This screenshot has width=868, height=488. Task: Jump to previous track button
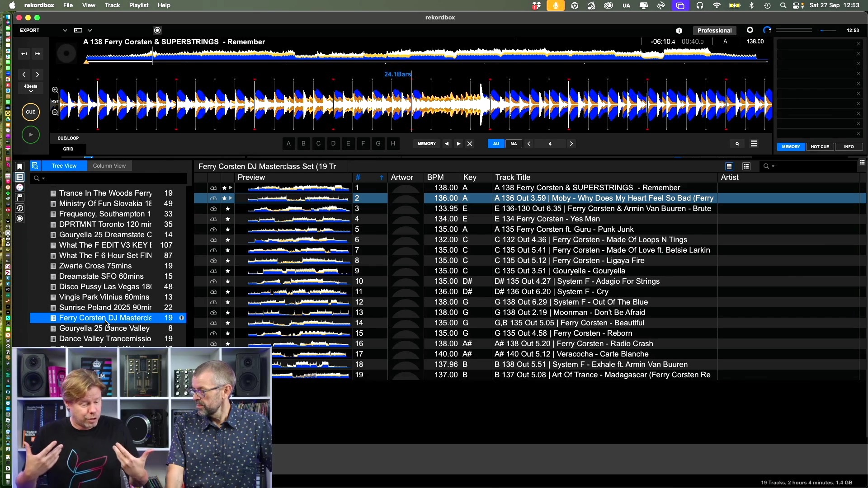(x=24, y=54)
